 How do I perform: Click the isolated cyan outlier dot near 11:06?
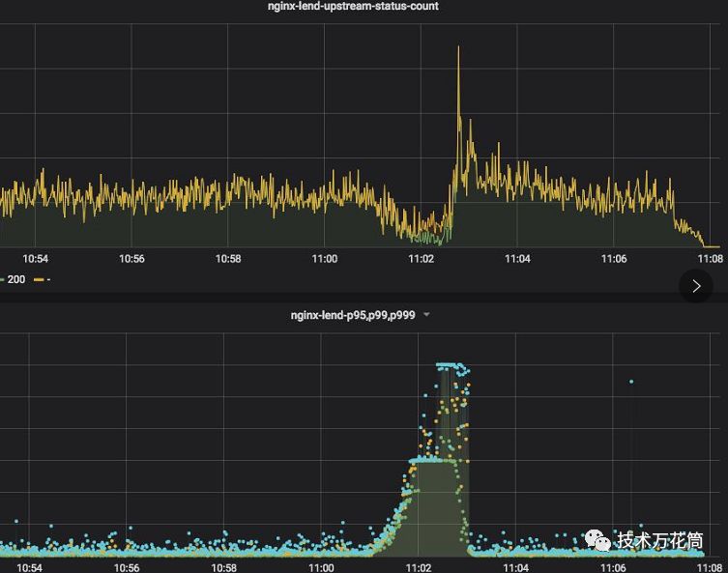tap(631, 382)
